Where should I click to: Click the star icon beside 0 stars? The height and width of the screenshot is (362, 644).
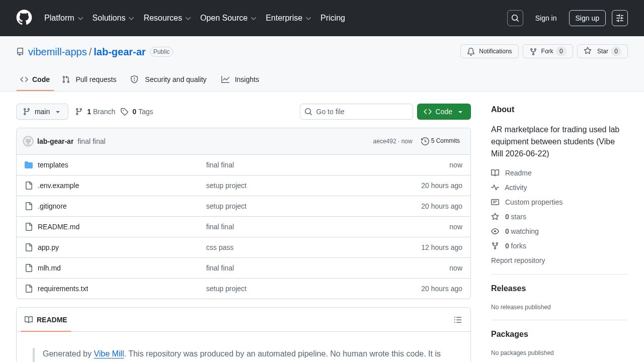[495, 217]
